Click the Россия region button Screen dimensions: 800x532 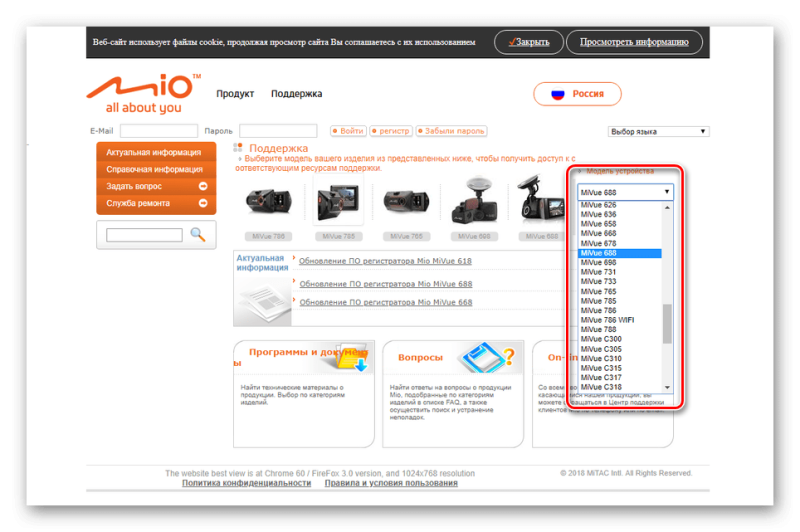tap(578, 94)
